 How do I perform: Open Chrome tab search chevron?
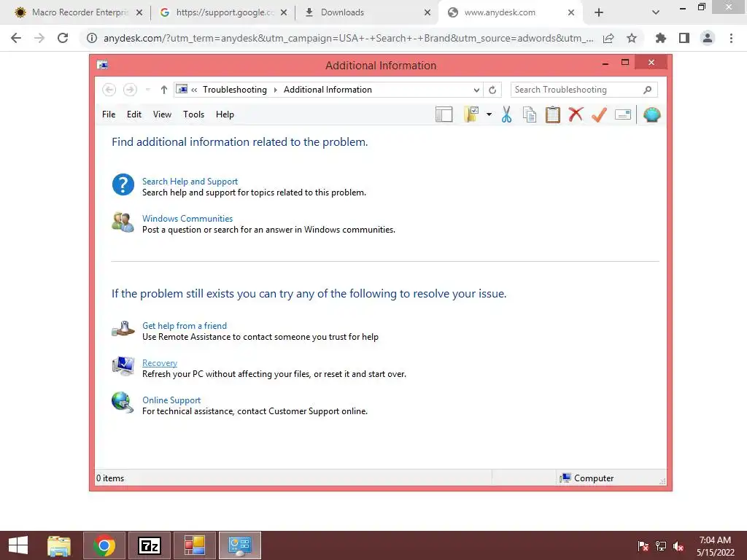click(x=656, y=12)
